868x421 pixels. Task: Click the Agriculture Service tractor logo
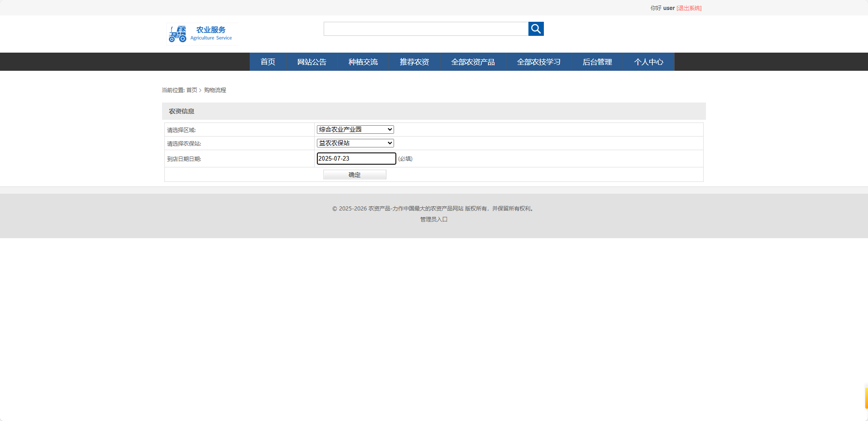202,34
